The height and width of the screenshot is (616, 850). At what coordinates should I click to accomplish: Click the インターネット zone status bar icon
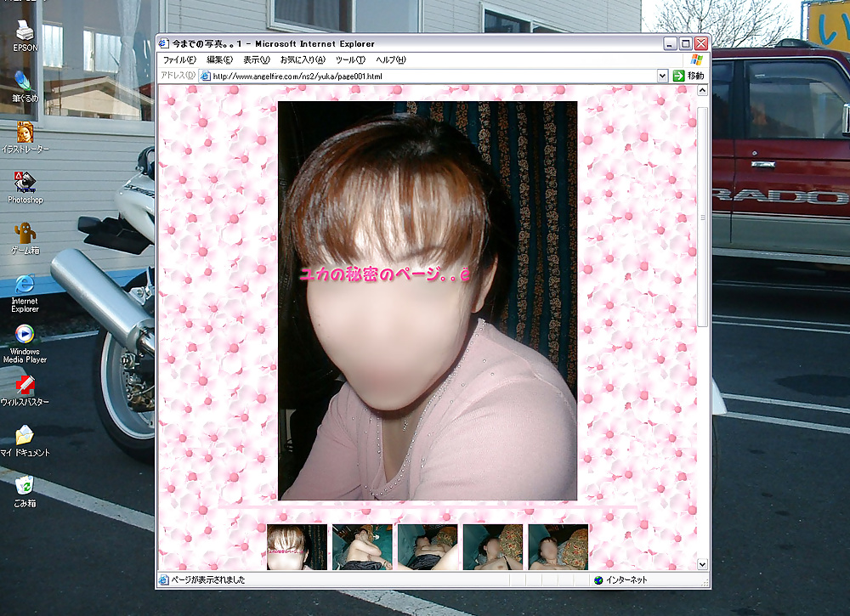(x=598, y=580)
